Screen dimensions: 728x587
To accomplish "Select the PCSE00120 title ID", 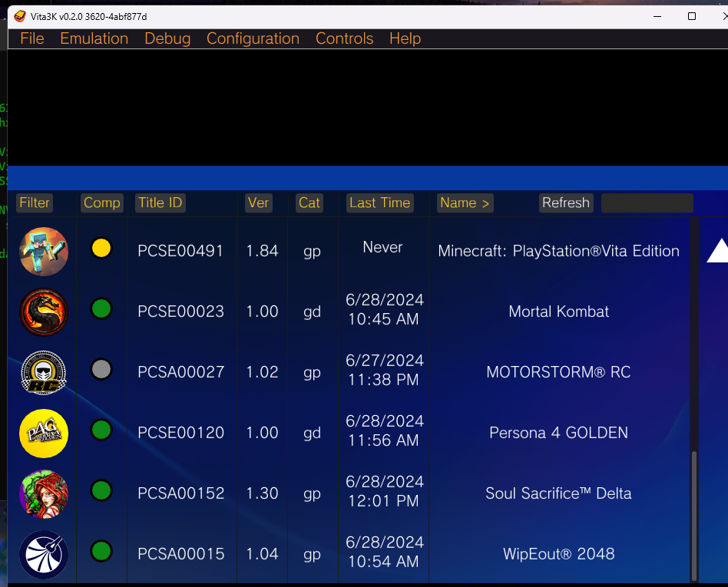I will [x=180, y=433].
